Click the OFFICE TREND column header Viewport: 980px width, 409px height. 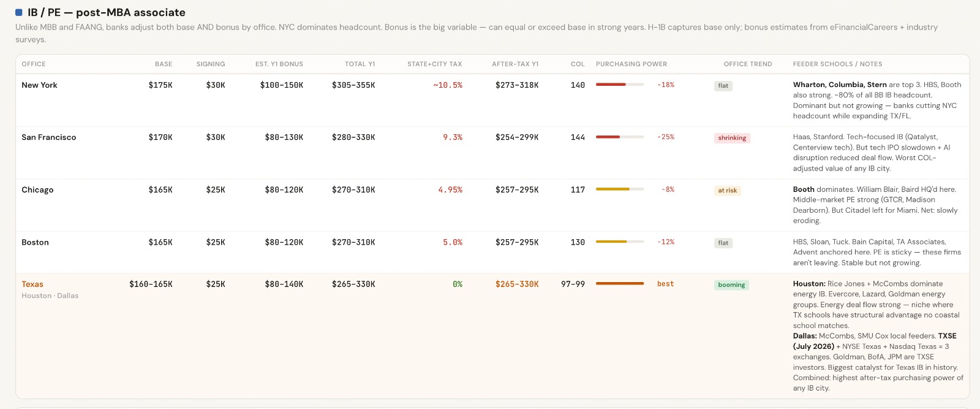point(747,64)
